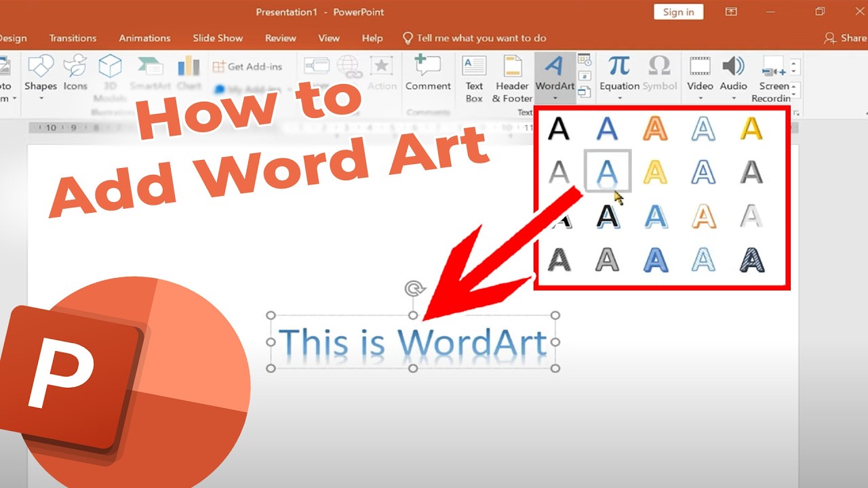The height and width of the screenshot is (488, 868).
Task: Insert Audio
Action: click(733, 73)
